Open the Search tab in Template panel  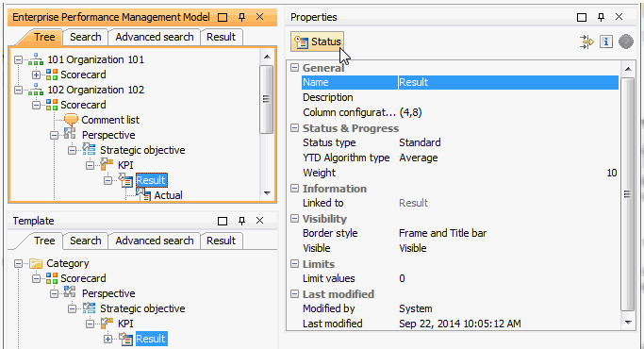(86, 241)
